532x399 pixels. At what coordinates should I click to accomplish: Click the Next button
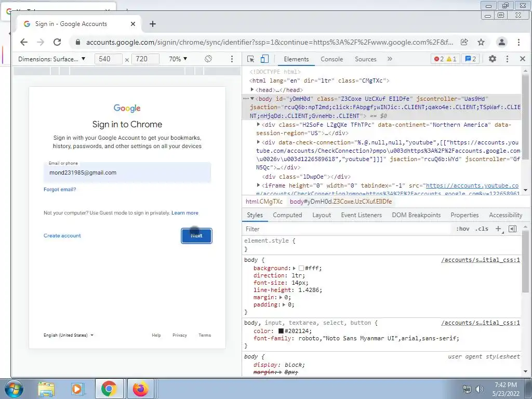(x=196, y=236)
